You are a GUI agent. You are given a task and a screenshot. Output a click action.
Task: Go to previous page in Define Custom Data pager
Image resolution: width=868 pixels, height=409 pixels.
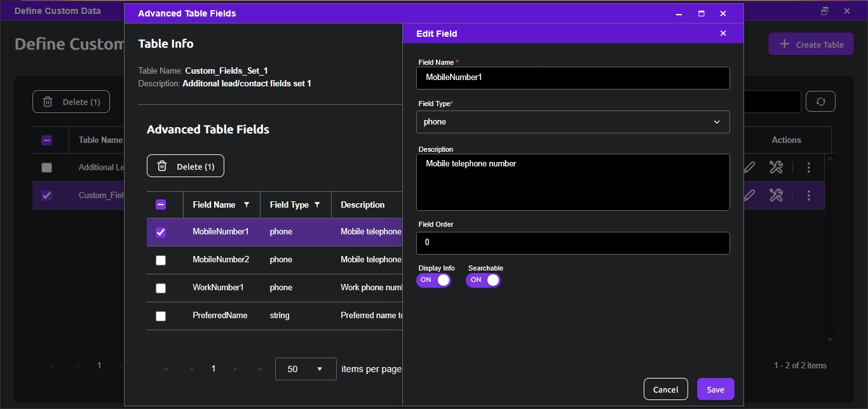(x=77, y=366)
